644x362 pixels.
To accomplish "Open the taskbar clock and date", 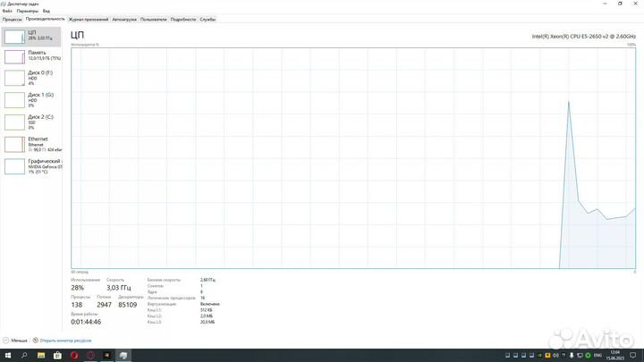I will [614, 356].
